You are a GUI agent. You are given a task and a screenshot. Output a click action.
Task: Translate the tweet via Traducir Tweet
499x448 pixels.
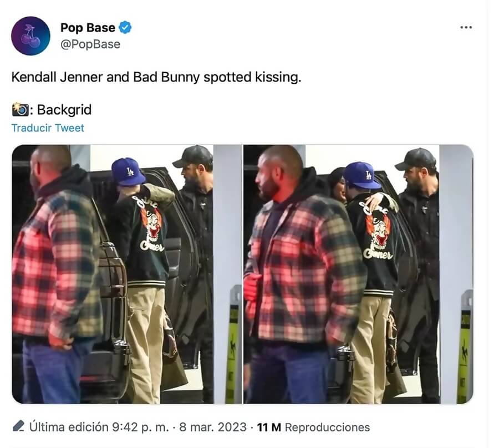coord(48,128)
